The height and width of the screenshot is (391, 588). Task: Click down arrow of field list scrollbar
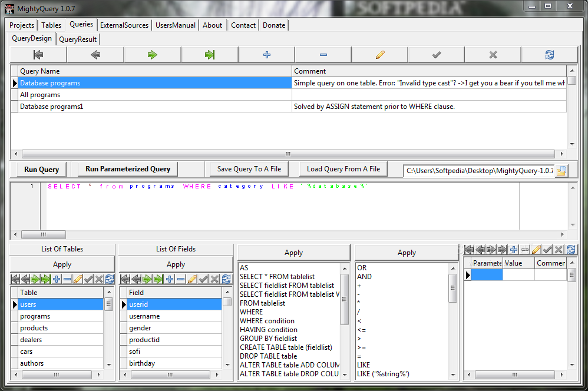click(227, 365)
